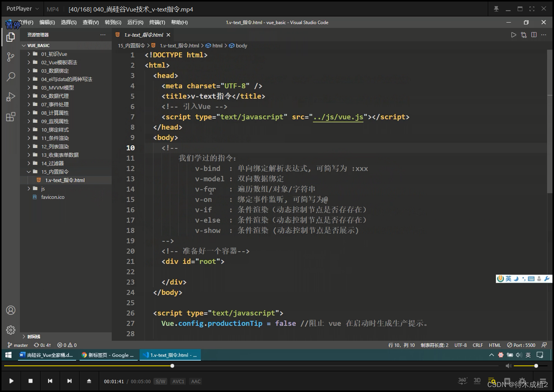Seek on the PotPlayer progress bar

click(251, 366)
